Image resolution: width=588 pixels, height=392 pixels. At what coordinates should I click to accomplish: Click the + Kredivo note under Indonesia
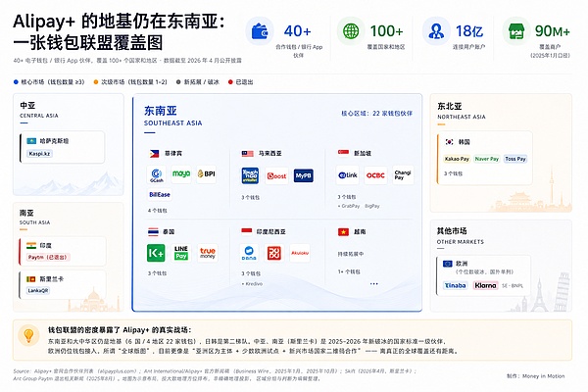pos(252,284)
